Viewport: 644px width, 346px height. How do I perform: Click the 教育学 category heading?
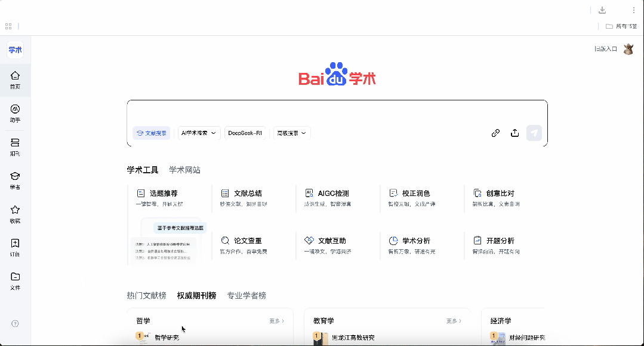(323, 321)
